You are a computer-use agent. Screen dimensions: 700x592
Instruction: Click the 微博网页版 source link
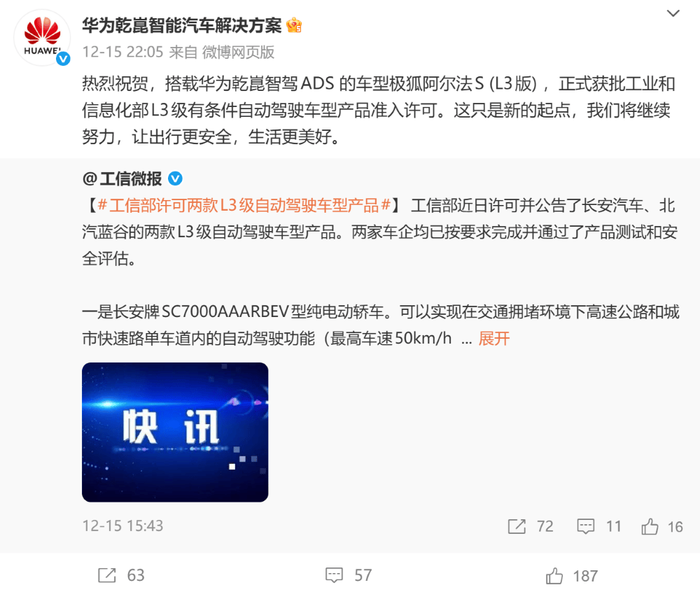coord(238,52)
